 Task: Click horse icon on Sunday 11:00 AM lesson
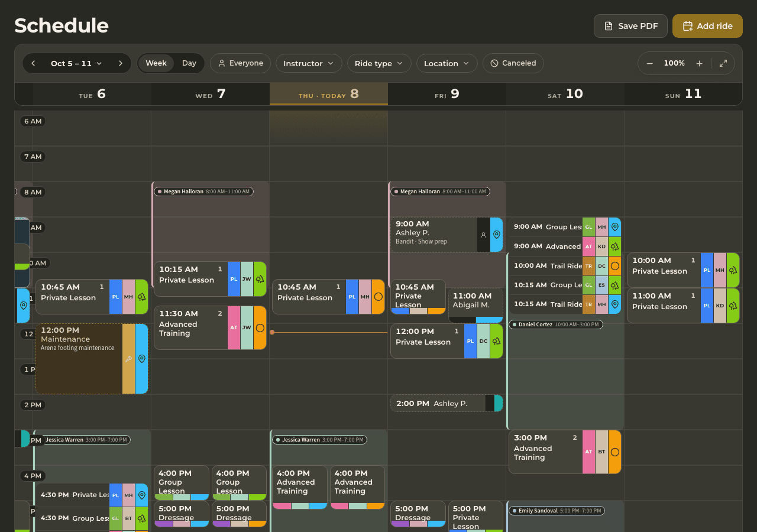pyautogui.click(x=733, y=306)
